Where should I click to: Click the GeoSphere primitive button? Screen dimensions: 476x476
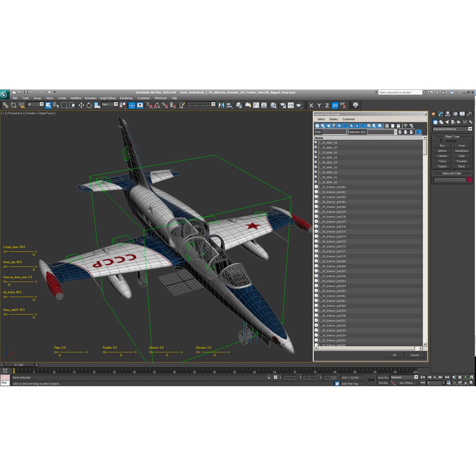coord(461,151)
